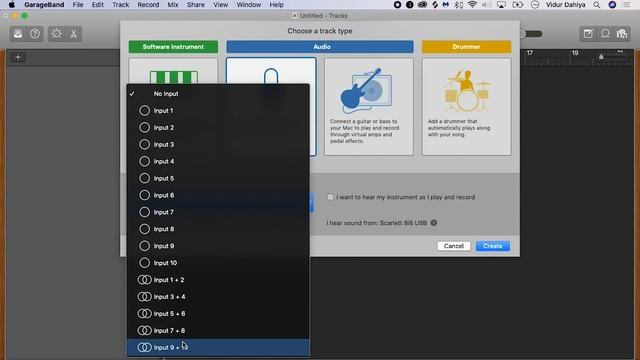Open Bluetooth status menu
The height and width of the screenshot is (360, 640).
point(459,5)
